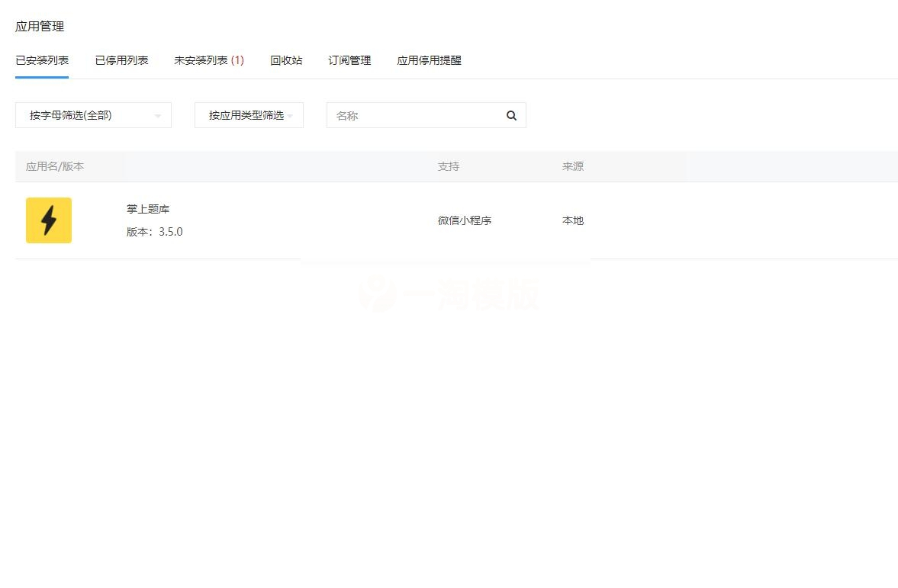Switch to the 已停用列表 tab
Screen dimensions: 898x588
click(x=121, y=60)
